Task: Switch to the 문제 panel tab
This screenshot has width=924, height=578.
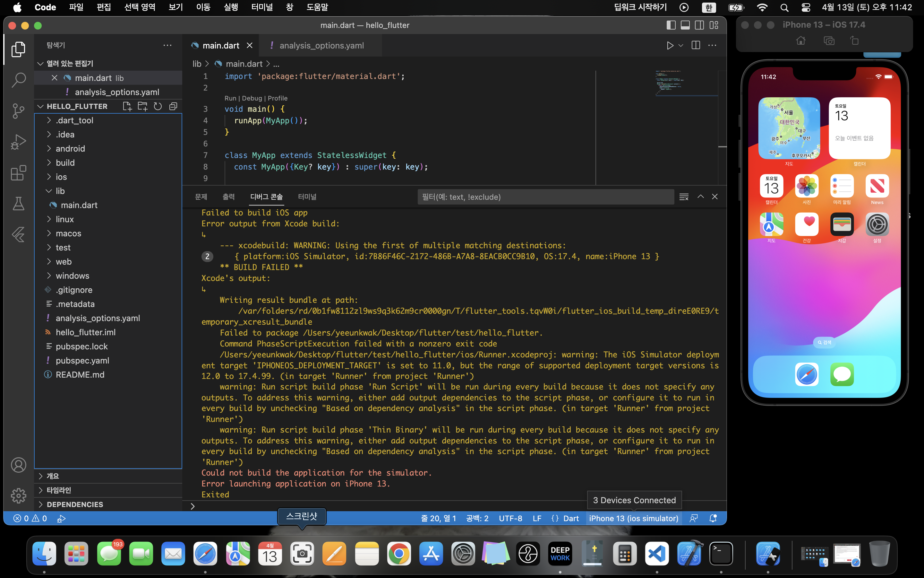Action: coord(201,197)
